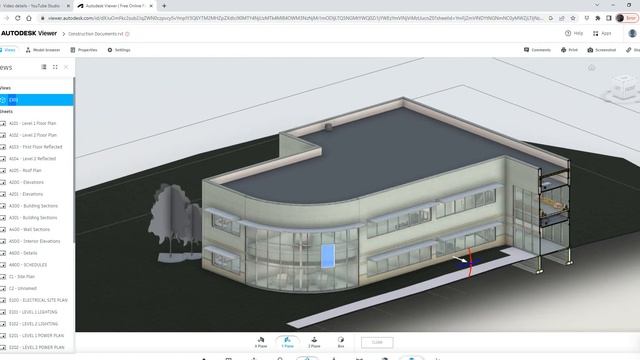
Task: Open sheet A200 - Elevations
Action: 26,182
